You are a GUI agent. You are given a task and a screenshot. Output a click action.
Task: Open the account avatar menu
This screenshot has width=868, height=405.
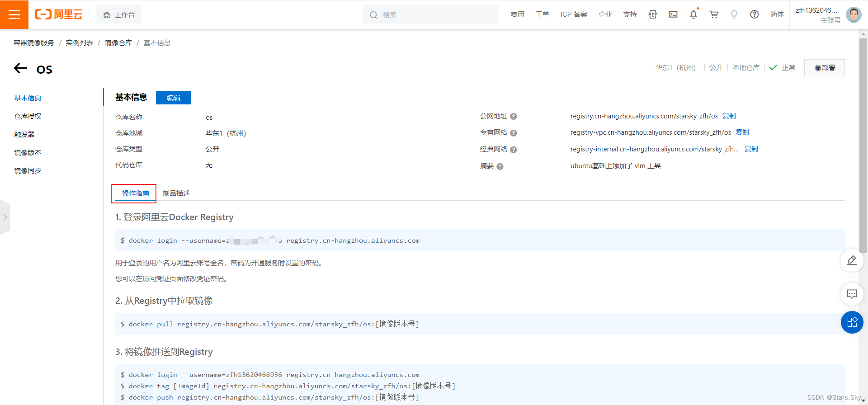point(854,14)
